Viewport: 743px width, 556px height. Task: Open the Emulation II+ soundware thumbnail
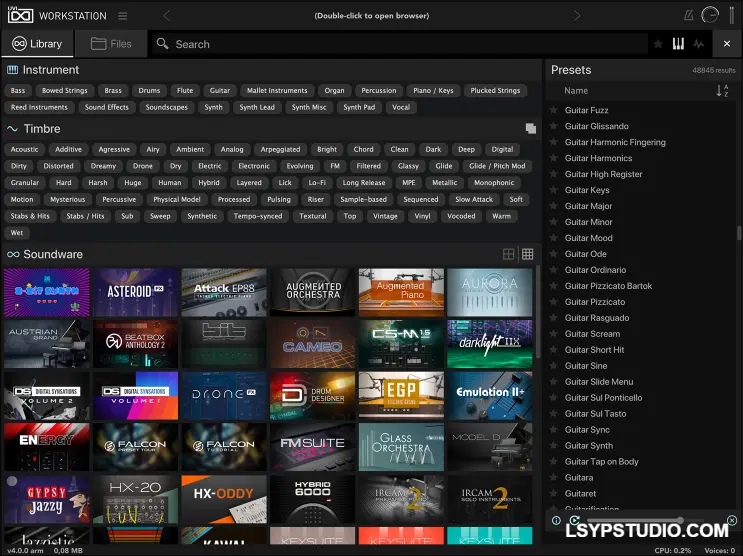[490, 393]
